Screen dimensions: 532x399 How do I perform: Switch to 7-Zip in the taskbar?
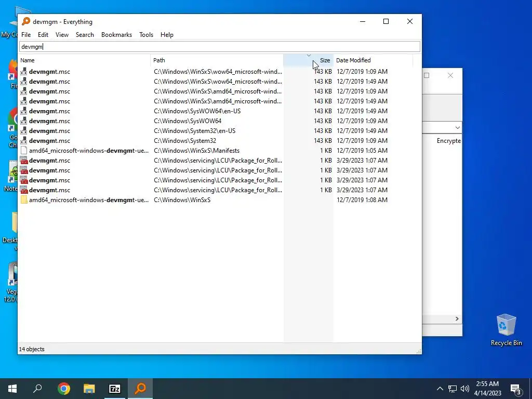(115, 389)
